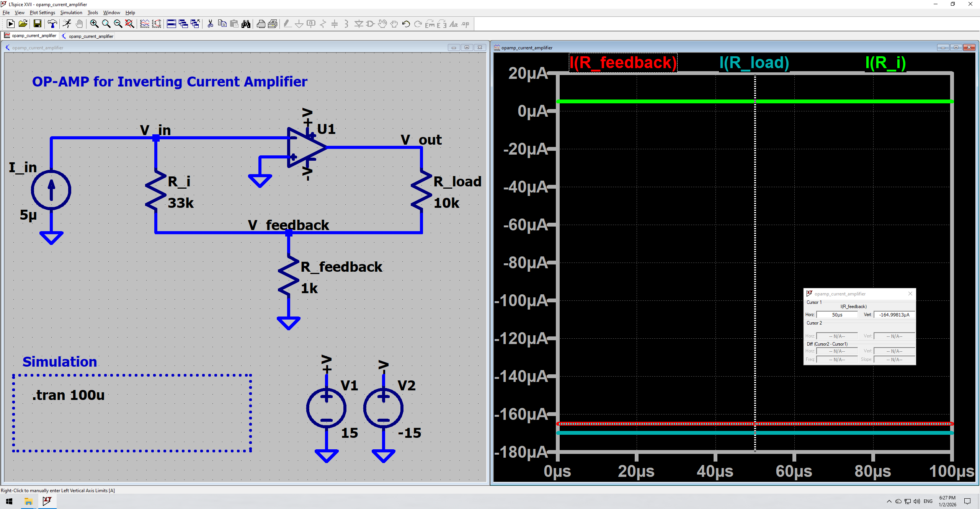Click the Cut scissors icon
980x509 pixels.
210,24
